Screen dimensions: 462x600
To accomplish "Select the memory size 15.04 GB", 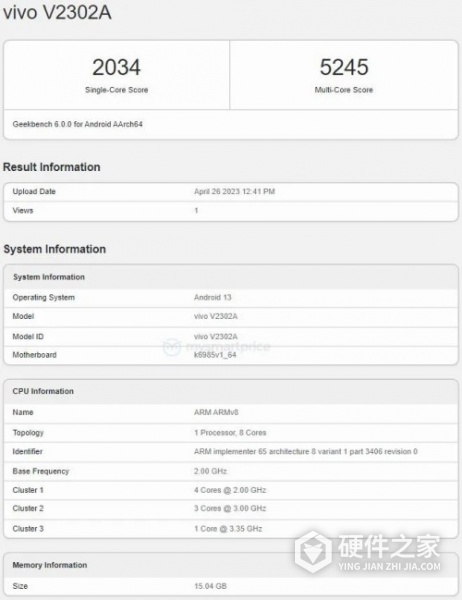I will click(x=211, y=586).
